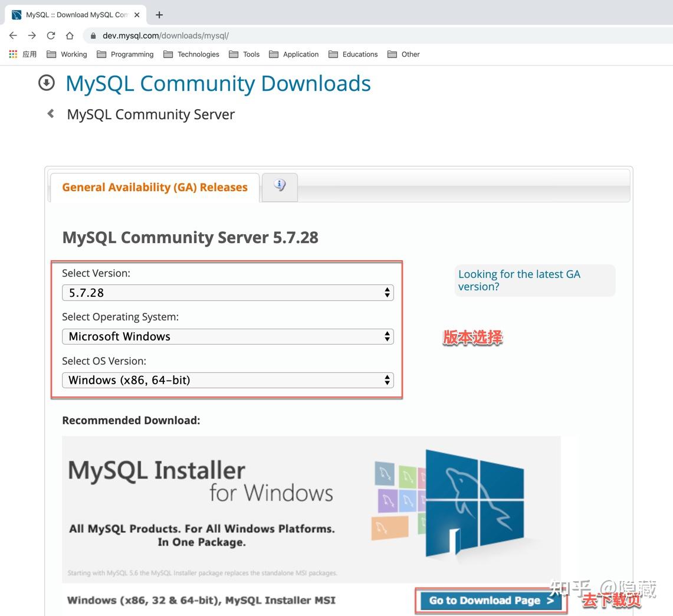This screenshot has width=673, height=616.
Task: Click the circled download arrow beside MySQL Community Downloads
Action: tap(46, 83)
